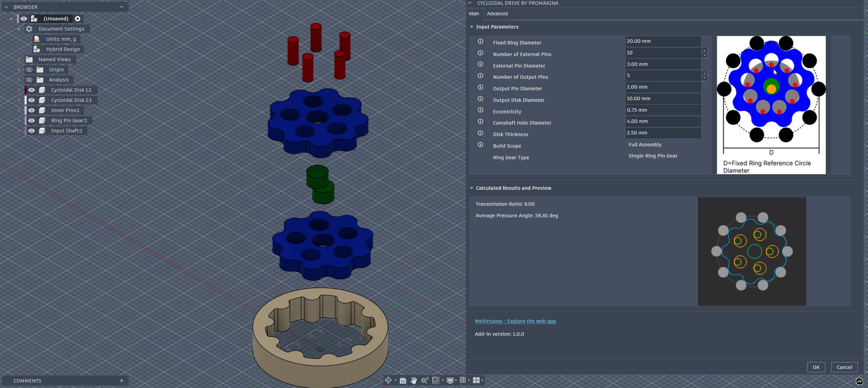The width and height of the screenshot is (868, 388).
Task: Expand the Named Views folder
Action: click(19, 59)
